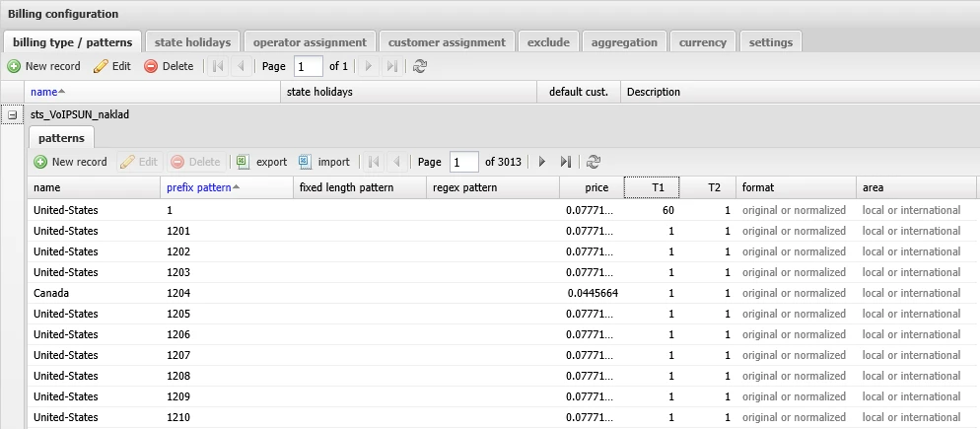
Task: Open the customer assignment tab
Action: [447, 42]
